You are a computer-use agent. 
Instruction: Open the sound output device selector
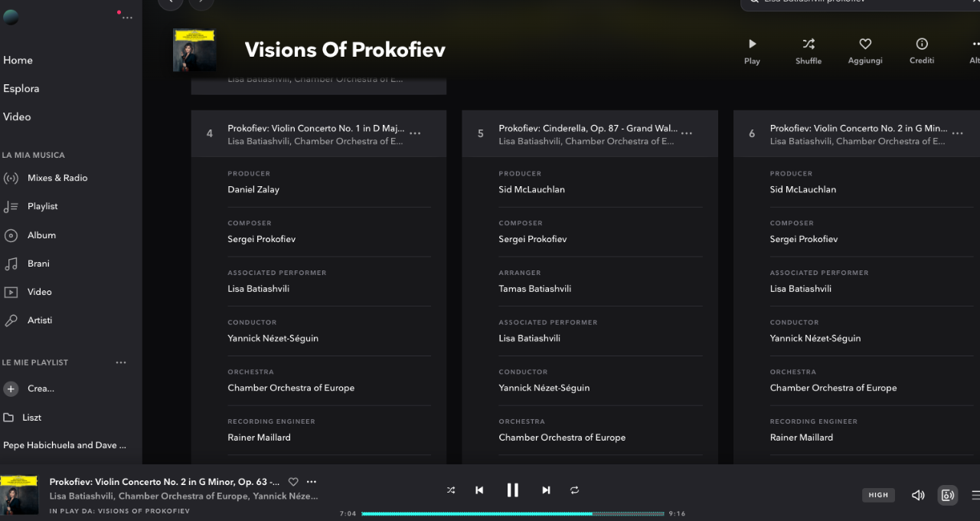pyautogui.click(x=948, y=495)
